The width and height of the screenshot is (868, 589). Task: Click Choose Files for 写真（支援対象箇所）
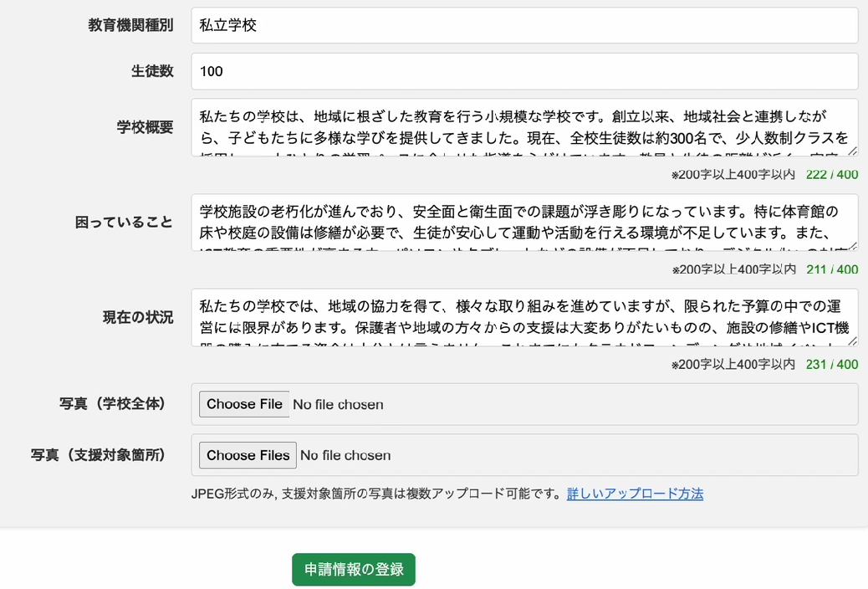click(247, 455)
